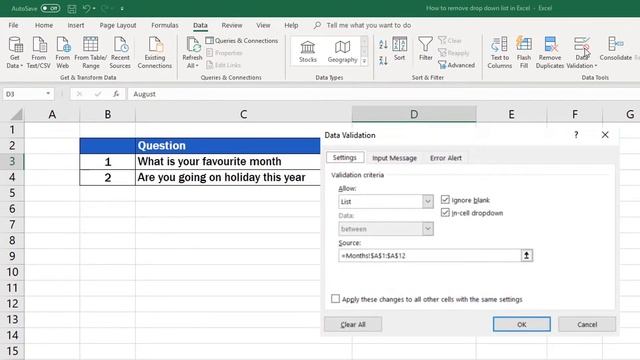Click the Clear All button
Image resolution: width=640 pixels, height=360 pixels.
click(353, 324)
